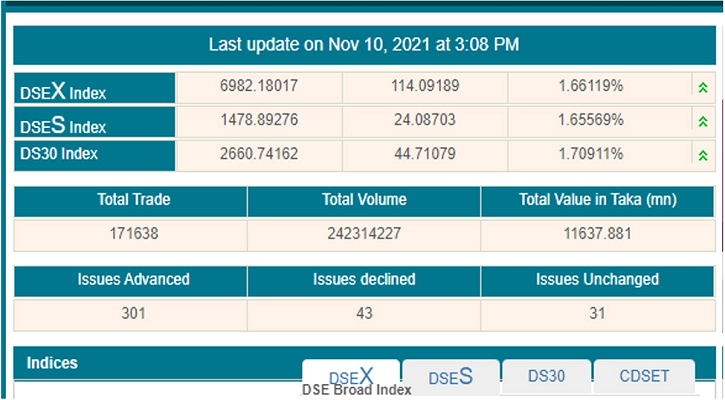Click the green up arrows in DS30 row
Viewport: 725px width, 400px height.
pyautogui.click(x=703, y=155)
